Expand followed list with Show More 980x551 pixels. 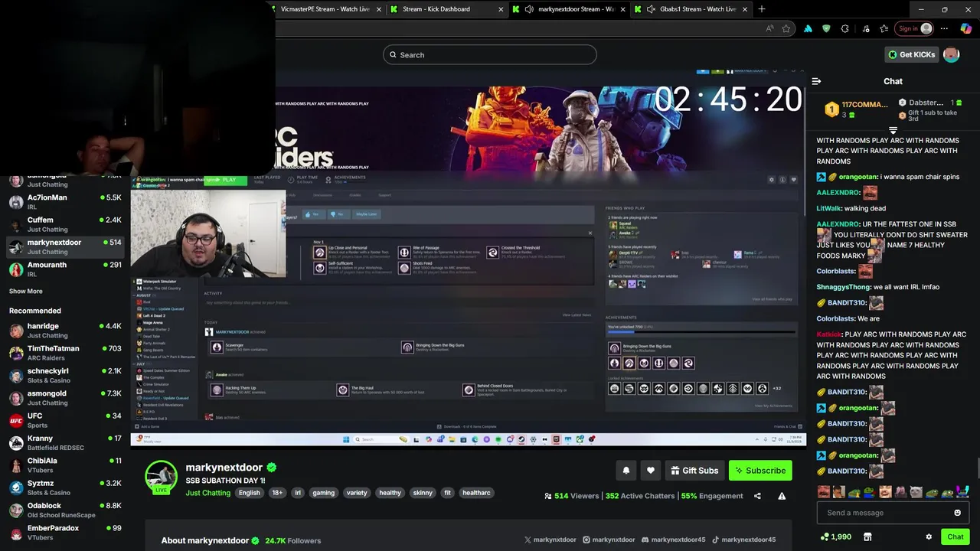coord(26,291)
